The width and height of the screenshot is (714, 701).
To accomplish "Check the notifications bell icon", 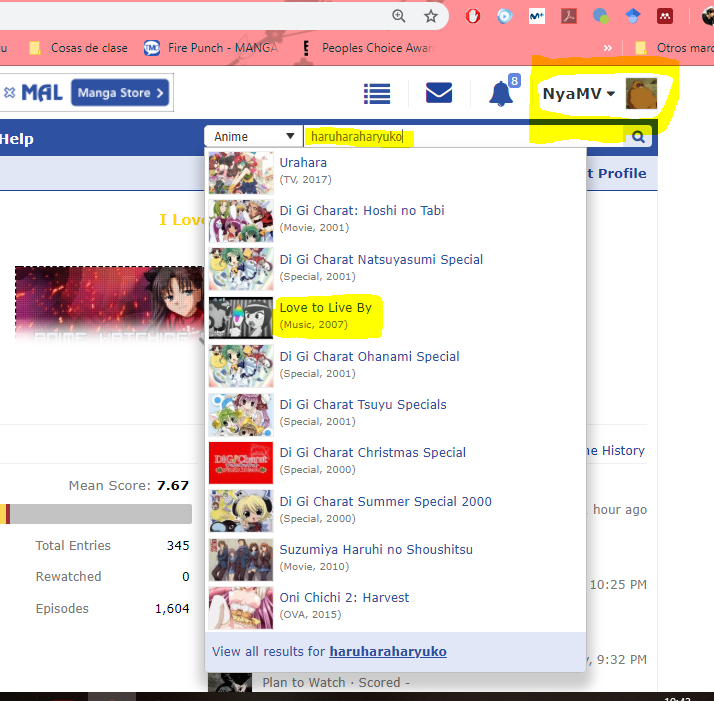I will [500, 93].
